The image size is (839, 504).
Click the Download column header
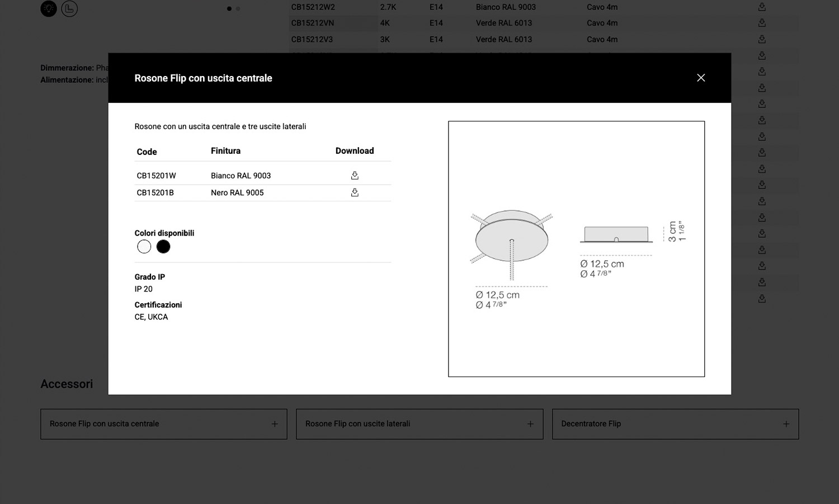(x=355, y=151)
